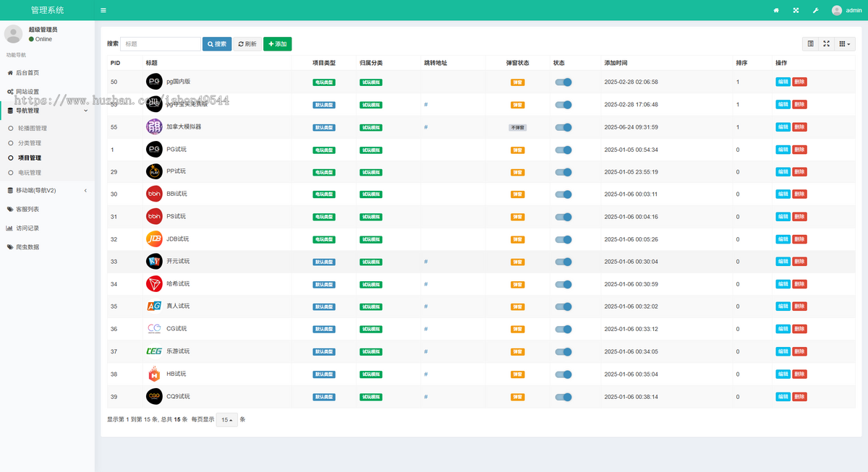The width and height of the screenshot is (868, 472).
Task: Click the JDB试玩 logo icon
Action: point(154,239)
